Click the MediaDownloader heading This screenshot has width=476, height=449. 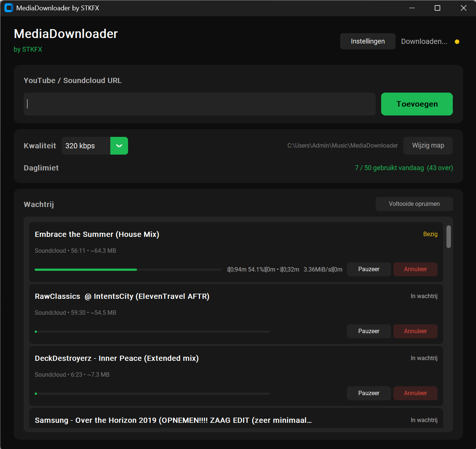[x=66, y=34]
